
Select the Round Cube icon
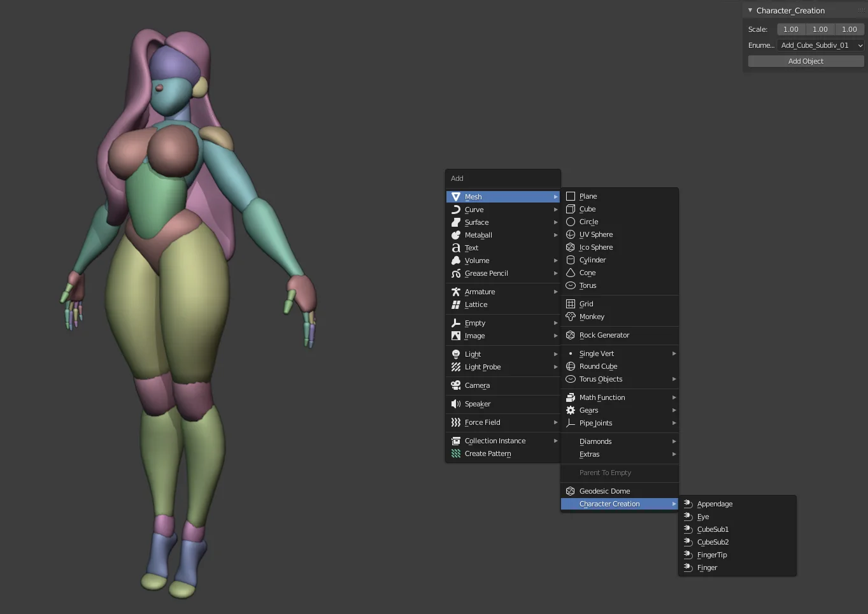pyautogui.click(x=571, y=366)
